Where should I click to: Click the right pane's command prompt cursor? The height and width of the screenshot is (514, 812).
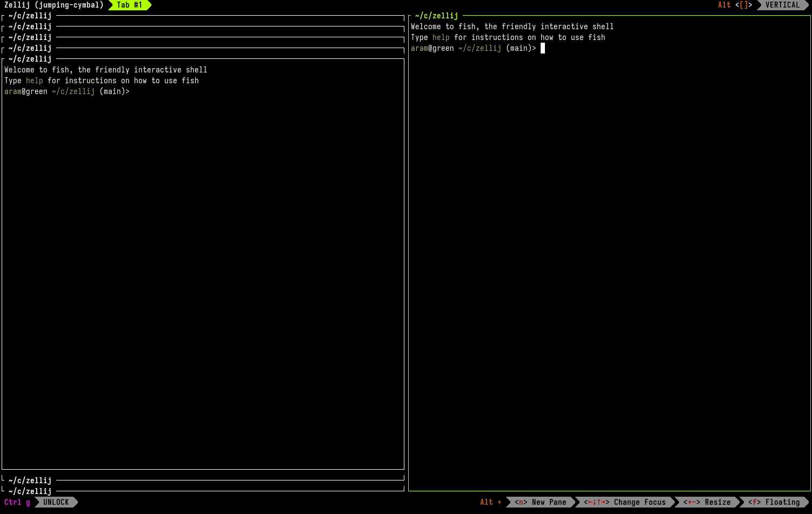click(543, 48)
